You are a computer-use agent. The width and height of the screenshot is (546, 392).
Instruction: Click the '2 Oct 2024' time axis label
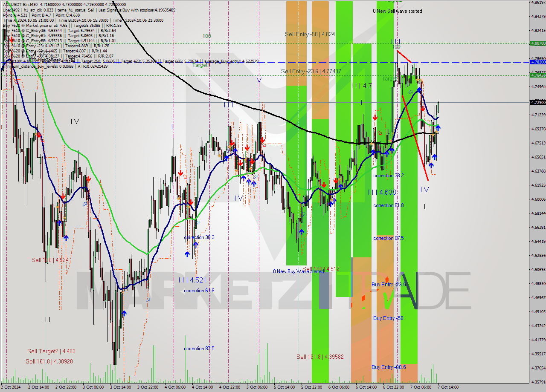[11, 387]
